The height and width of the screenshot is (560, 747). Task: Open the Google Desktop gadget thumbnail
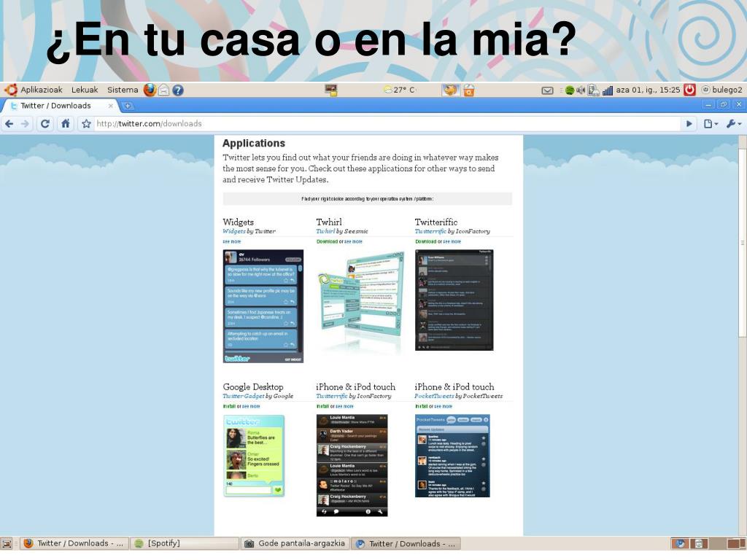[x=253, y=456]
